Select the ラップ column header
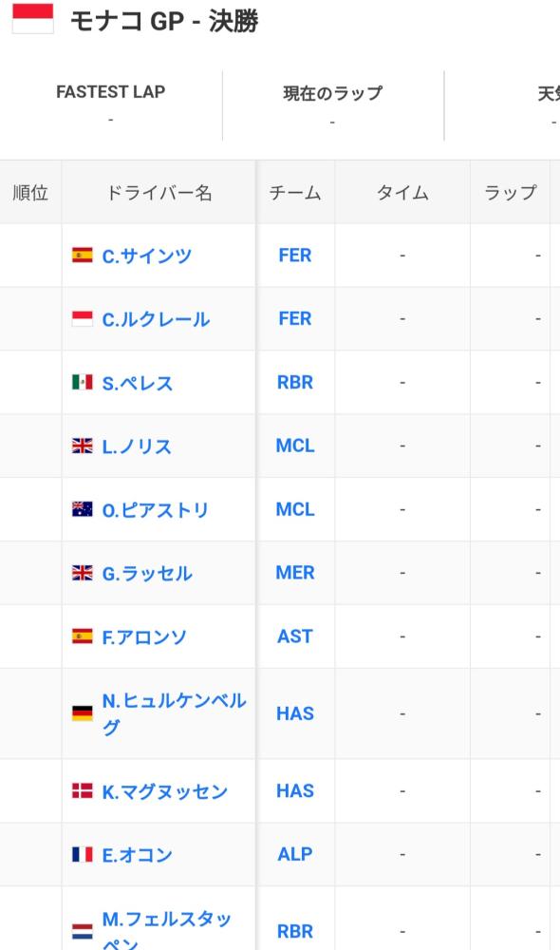This screenshot has width=560, height=950. point(510,193)
